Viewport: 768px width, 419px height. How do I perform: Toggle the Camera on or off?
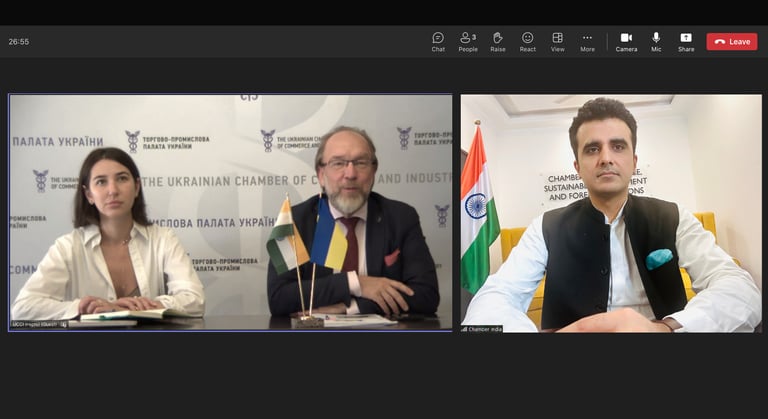click(x=626, y=42)
